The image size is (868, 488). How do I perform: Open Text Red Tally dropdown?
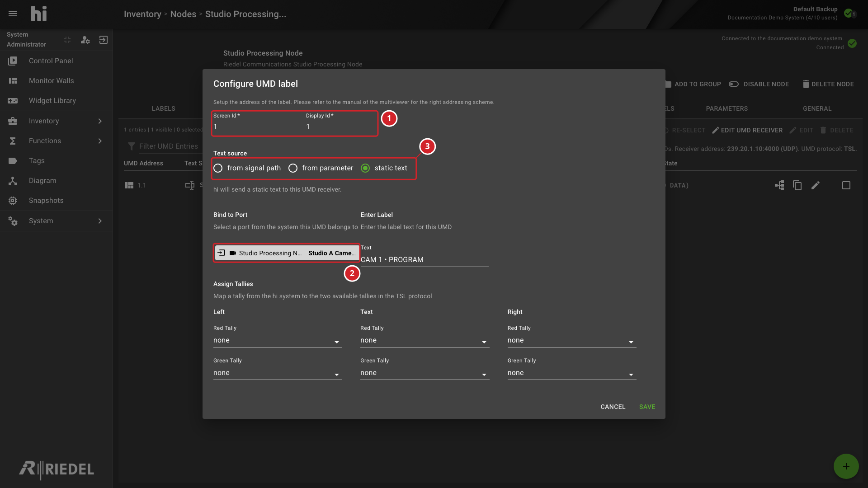click(425, 340)
